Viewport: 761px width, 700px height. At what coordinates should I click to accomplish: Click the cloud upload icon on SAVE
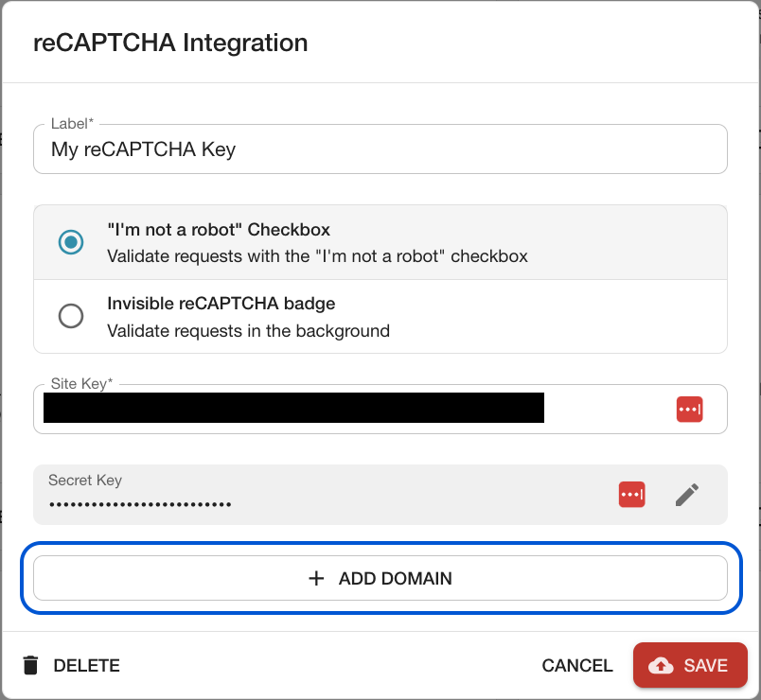[x=661, y=666]
